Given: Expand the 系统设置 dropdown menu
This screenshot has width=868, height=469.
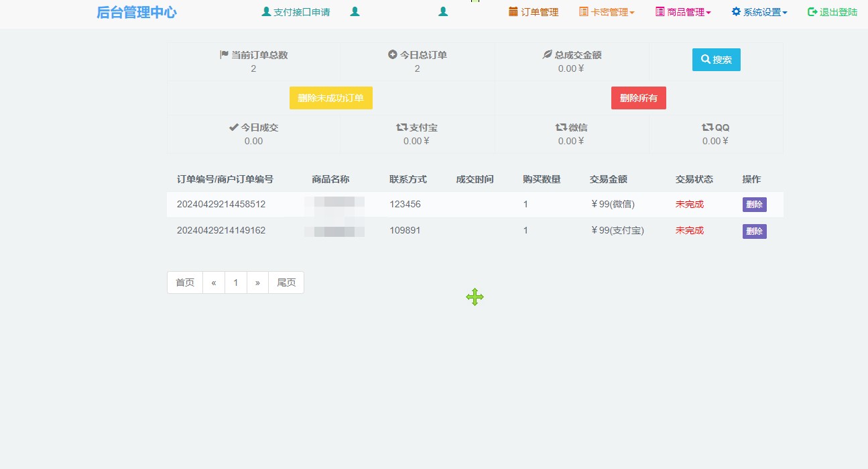Looking at the screenshot, I should click(x=759, y=12).
